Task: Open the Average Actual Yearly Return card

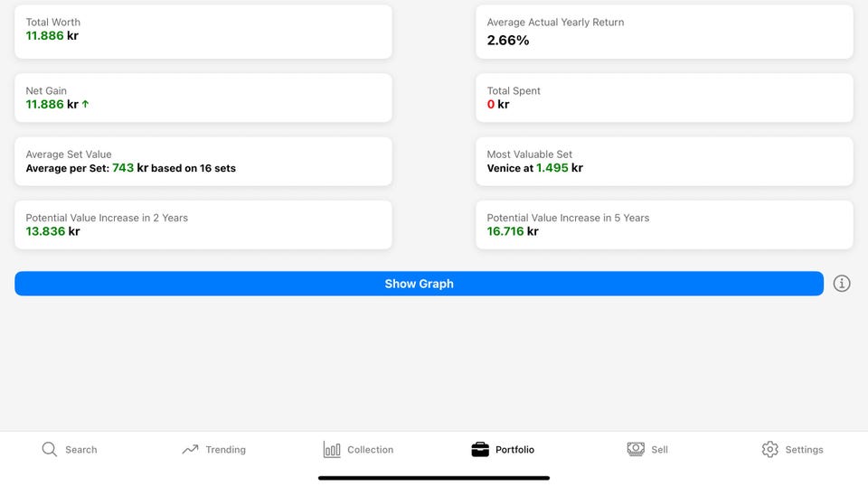Action: coord(665,32)
